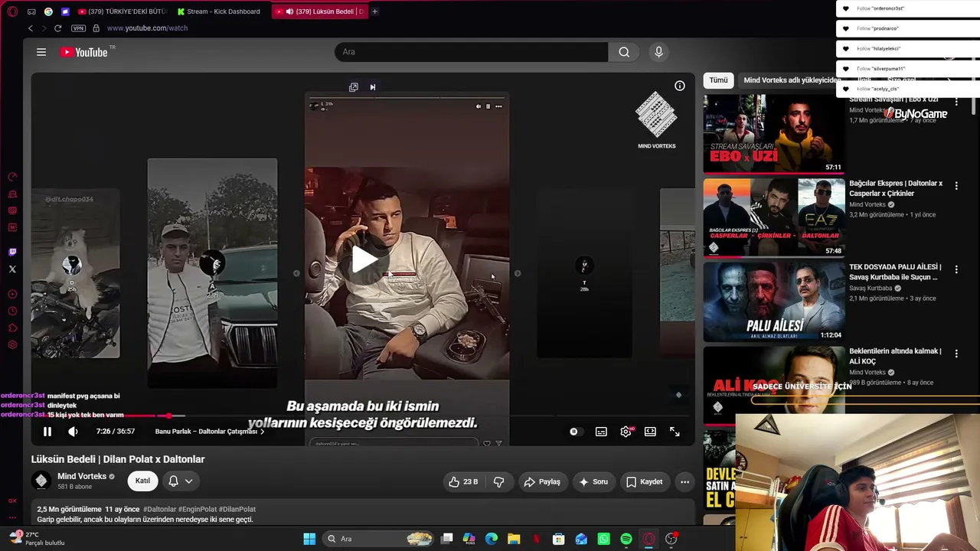
Task: Enter fullscreen mode
Action: tap(675, 432)
